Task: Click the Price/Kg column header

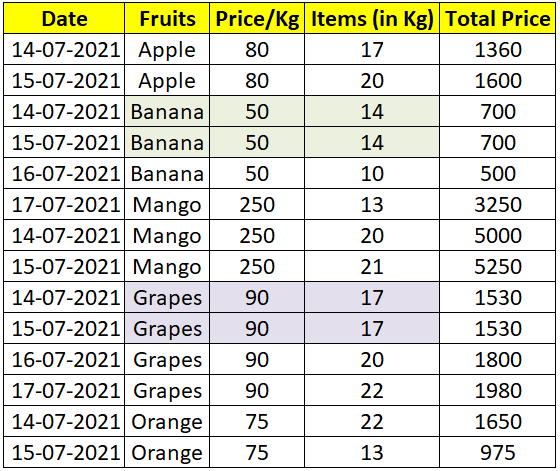Action: tap(257, 19)
